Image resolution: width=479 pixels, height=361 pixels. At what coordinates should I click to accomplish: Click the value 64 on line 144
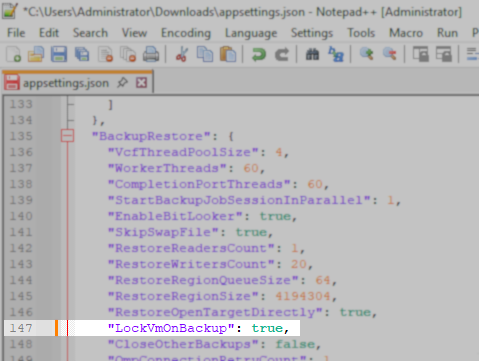[323, 280]
